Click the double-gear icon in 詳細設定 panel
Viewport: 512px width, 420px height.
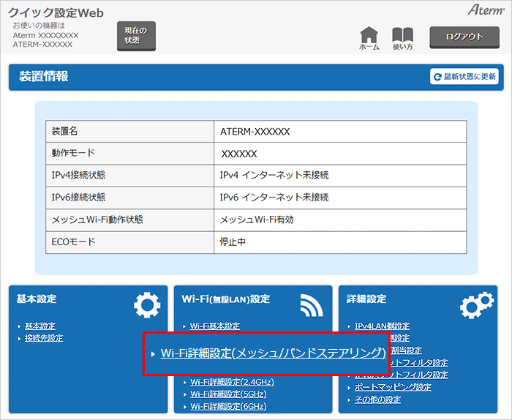[x=475, y=304]
